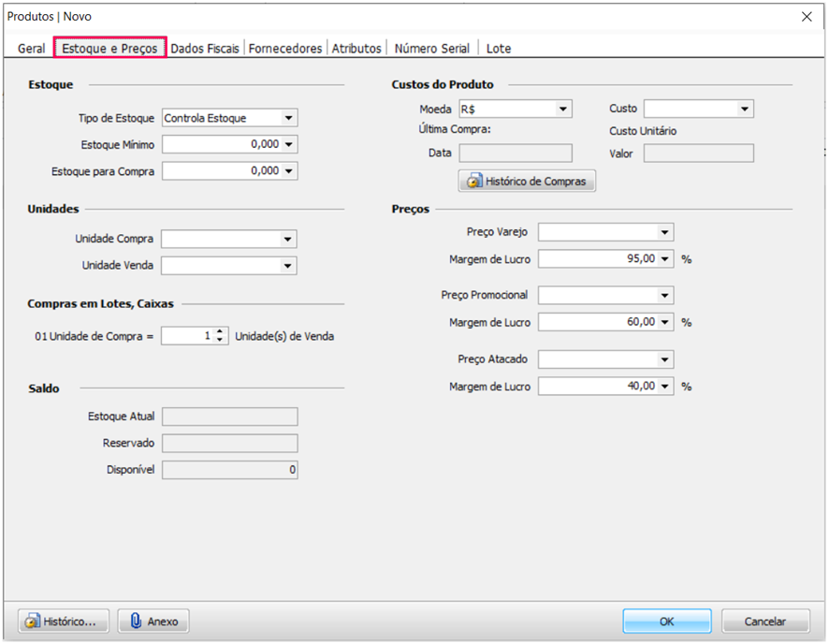Expand the Tipo de Estoque dropdown
Viewport: 829px width, 644px height.
coord(288,118)
